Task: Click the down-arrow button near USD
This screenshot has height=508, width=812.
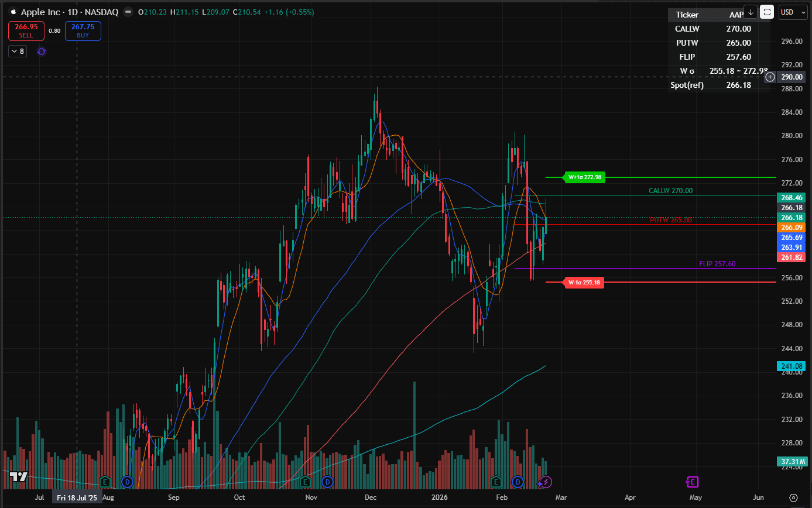Action: click(x=751, y=12)
